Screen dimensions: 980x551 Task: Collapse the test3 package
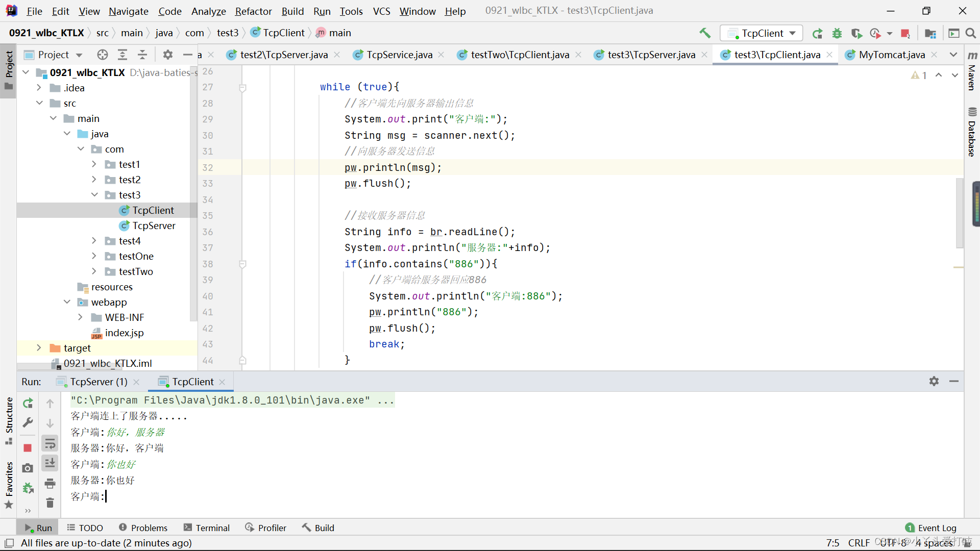[x=94, y=195]
